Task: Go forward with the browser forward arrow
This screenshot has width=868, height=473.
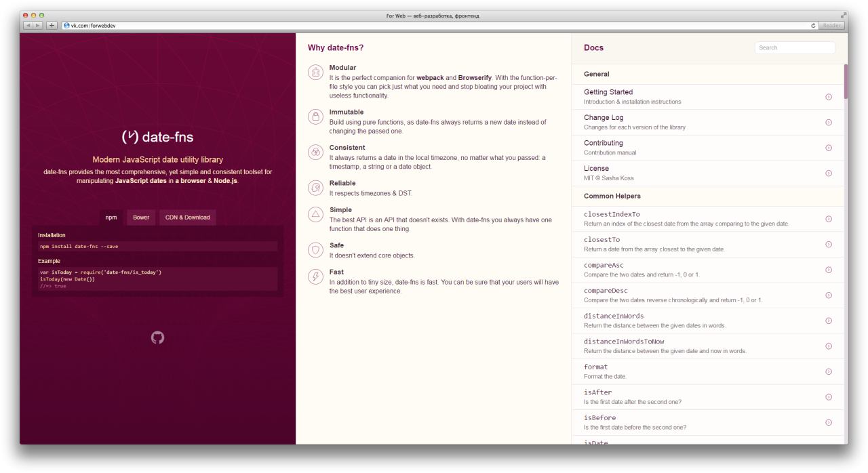Action: (39, 26)
